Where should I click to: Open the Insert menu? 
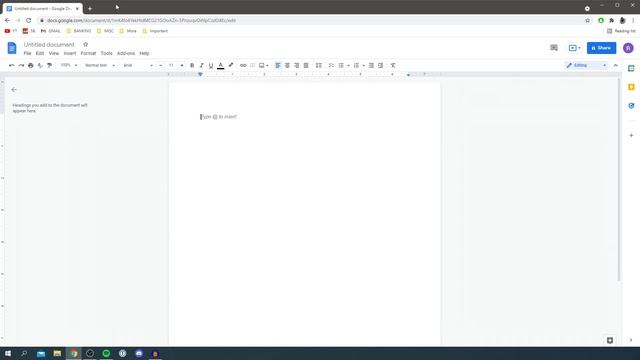pos(70,53)
